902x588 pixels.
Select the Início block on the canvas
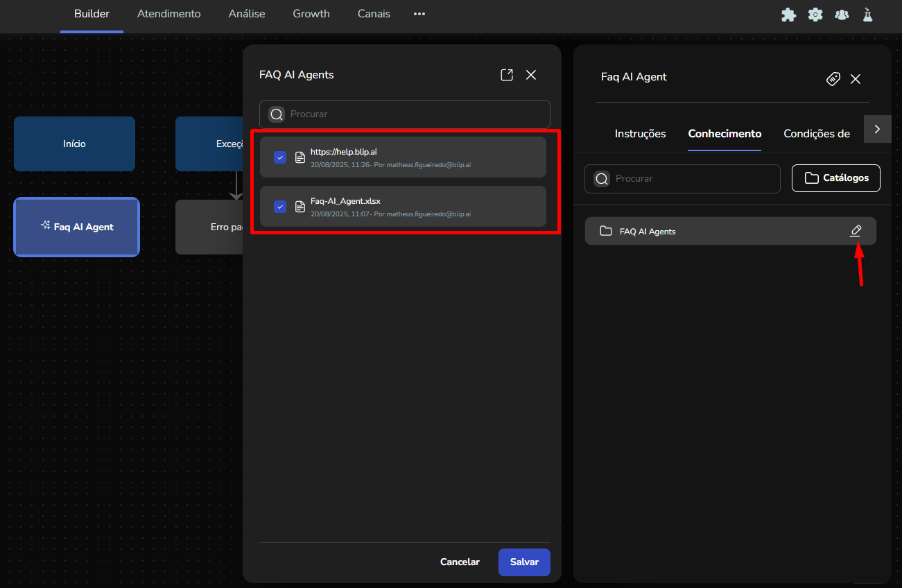click(74, 144)
